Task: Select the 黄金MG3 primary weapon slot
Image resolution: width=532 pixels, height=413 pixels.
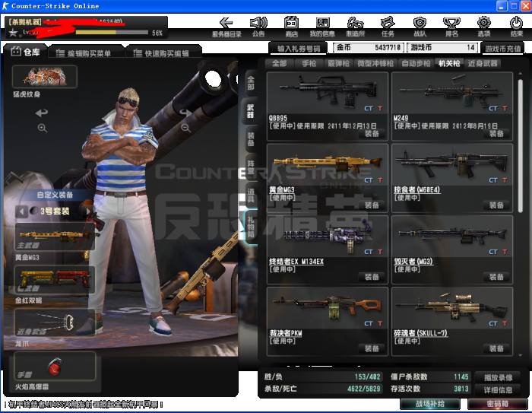Action: pyautogui.click(x=55, y=237)
